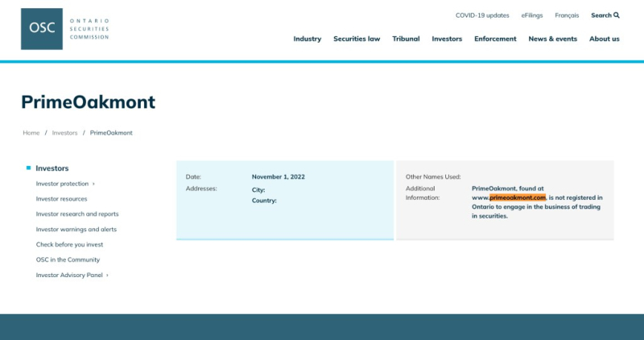Click the PrimeOakmont page heading

[x=89, y=102]
